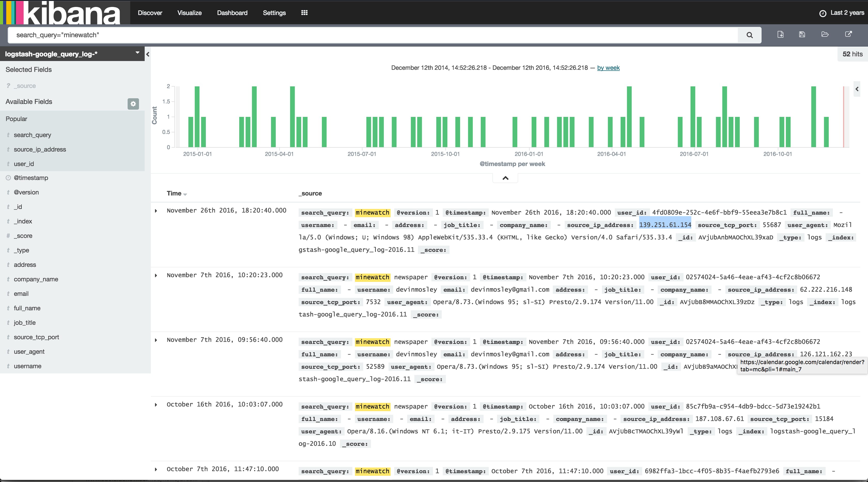
Task: Toggle the chart legend side arrow
Action: pyautogui.click(x=857, y=89)
